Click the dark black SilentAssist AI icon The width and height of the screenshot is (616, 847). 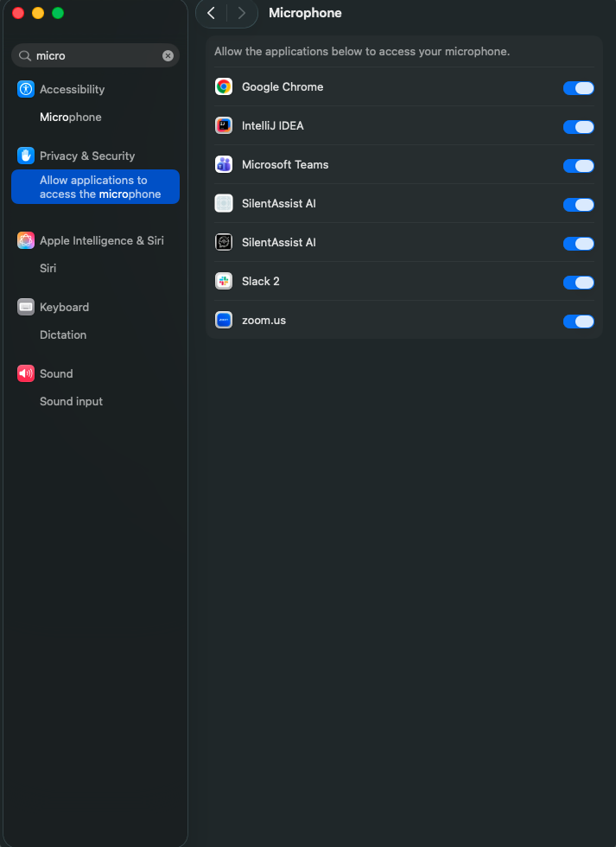click(224, 243)
